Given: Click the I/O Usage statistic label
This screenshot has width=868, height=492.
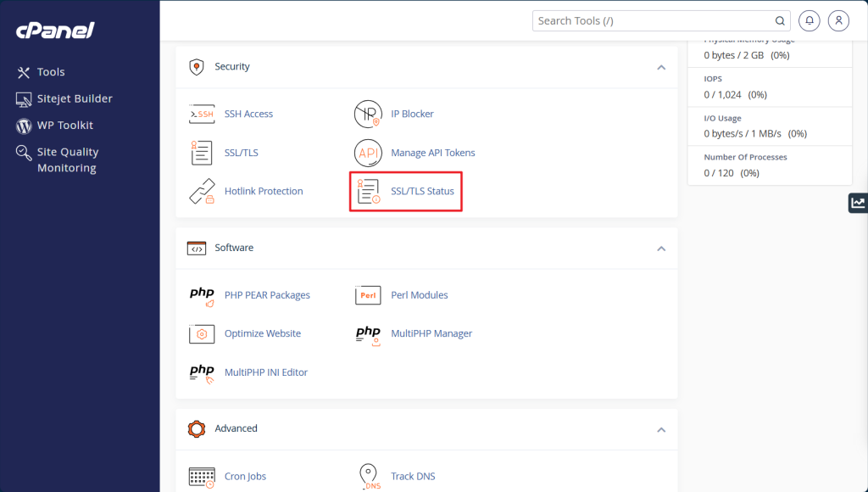Looking at the screenshot, I should [x=722, y=118].
